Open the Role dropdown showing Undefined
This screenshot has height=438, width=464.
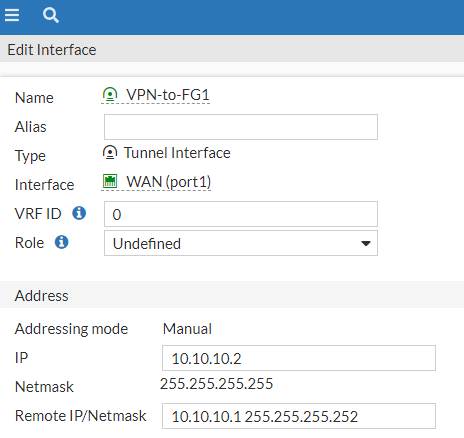pos(241,243)
